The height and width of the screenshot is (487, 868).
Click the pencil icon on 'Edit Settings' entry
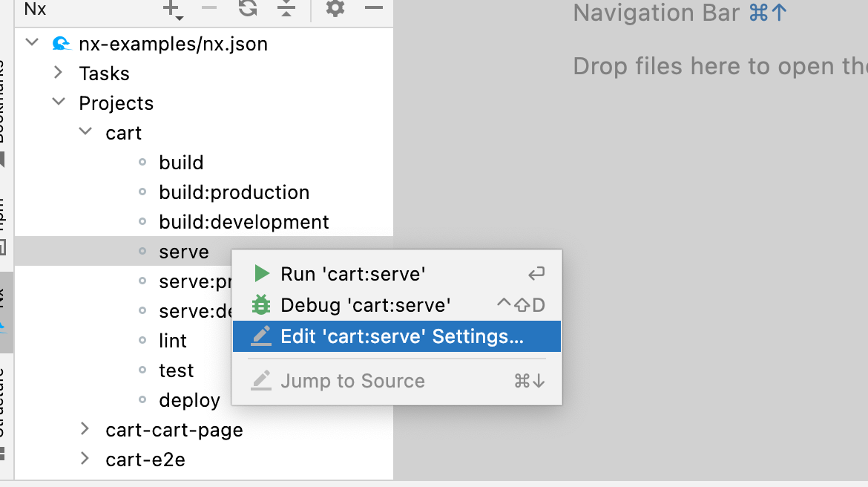[261, 336]
